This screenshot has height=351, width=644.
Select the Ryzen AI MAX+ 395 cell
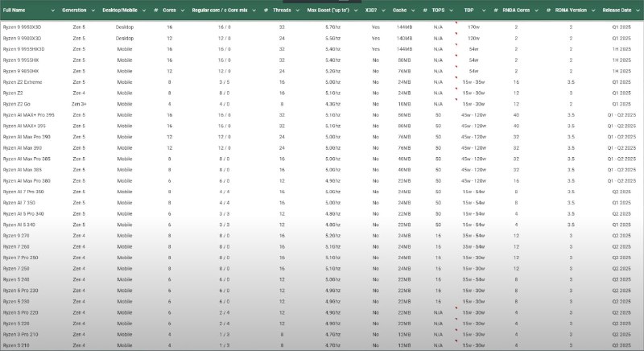(x=24, y=126)
